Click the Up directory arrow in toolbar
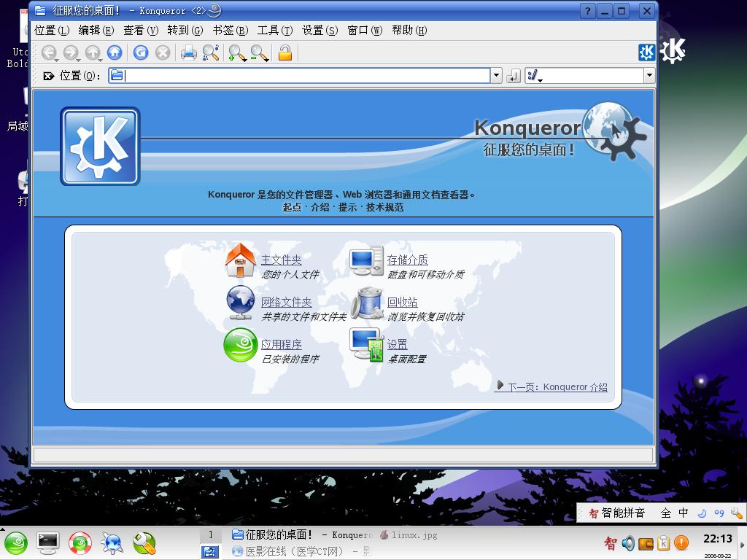Viewport: 747px width, 560px height. point(93,52)
